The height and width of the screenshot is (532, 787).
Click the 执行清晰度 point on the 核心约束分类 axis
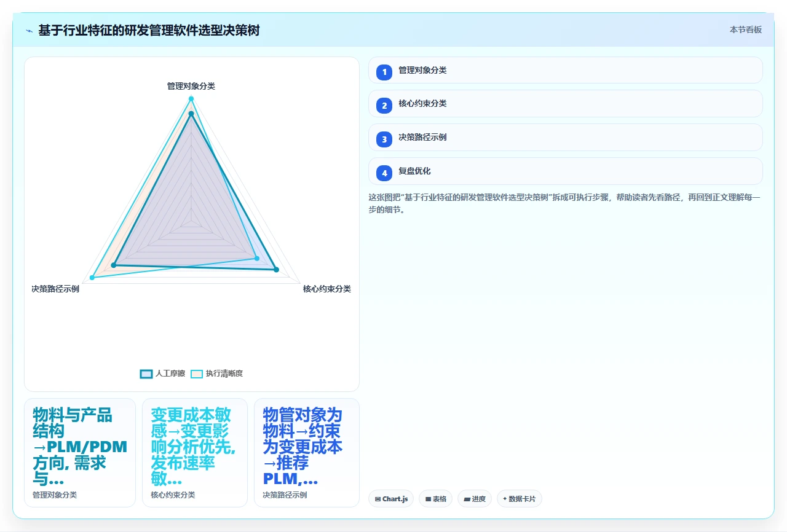click(x=256, y=259)
